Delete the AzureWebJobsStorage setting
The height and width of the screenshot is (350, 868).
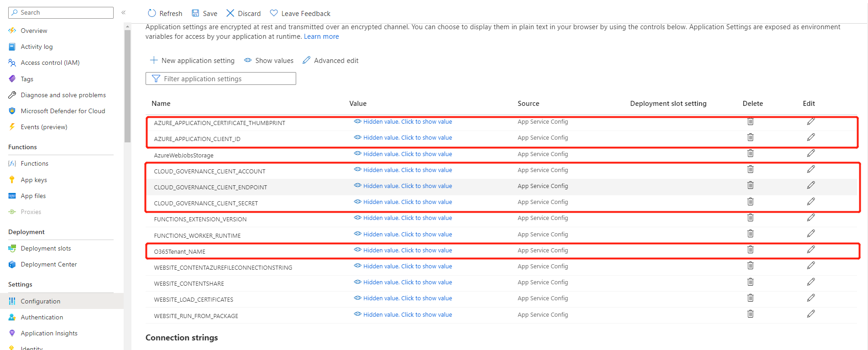(x=750, y=153)
